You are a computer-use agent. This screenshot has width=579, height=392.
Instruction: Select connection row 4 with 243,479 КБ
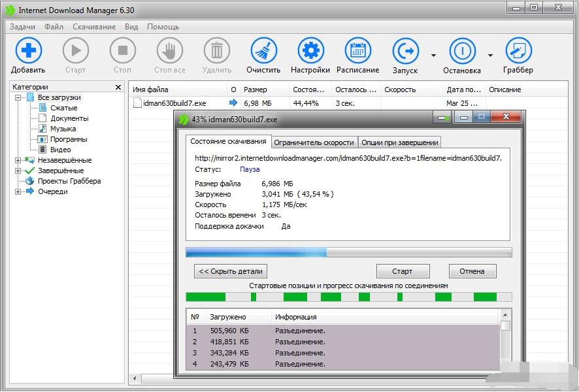click(x=342, y=364)
